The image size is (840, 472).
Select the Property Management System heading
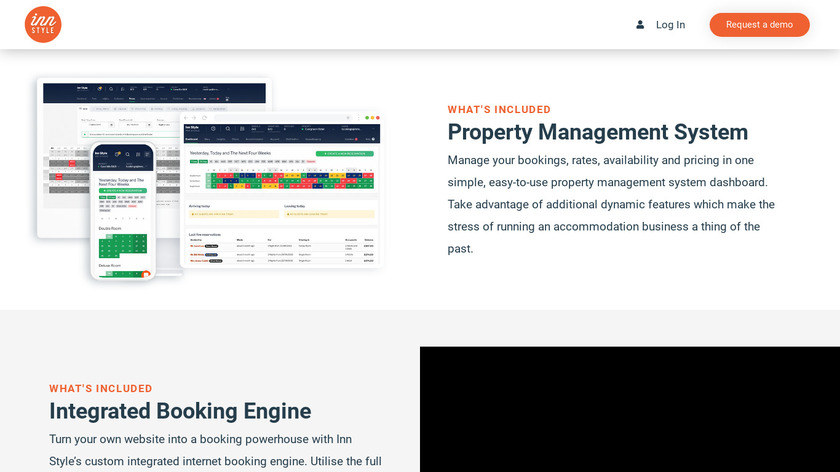(x=597, y=132)
